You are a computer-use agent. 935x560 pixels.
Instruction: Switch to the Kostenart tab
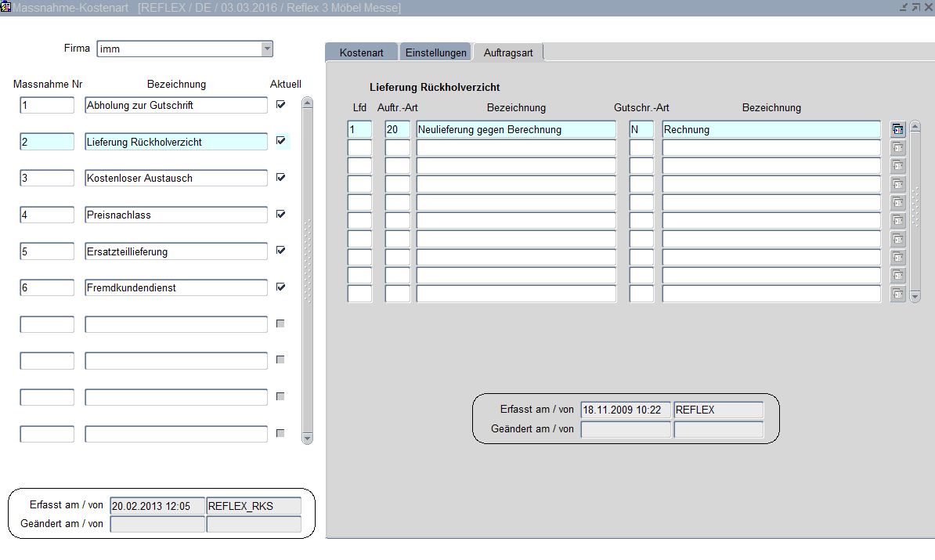[361, 52]
